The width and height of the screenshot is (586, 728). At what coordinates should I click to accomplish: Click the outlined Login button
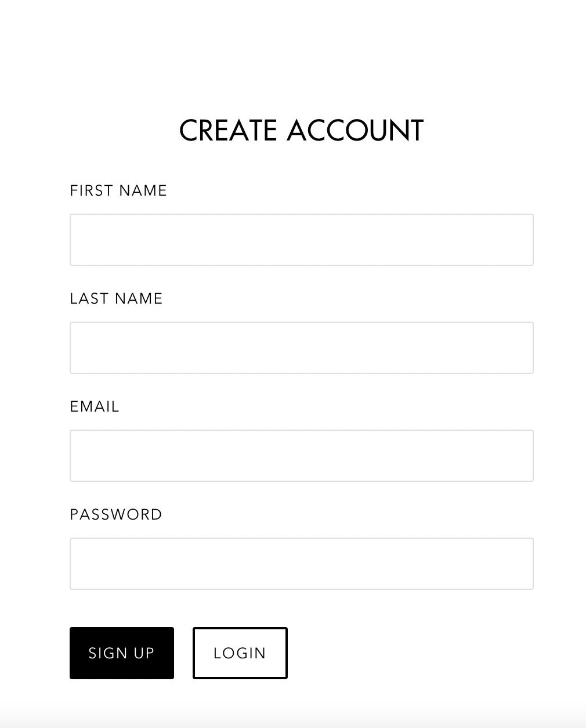point(240,653)
